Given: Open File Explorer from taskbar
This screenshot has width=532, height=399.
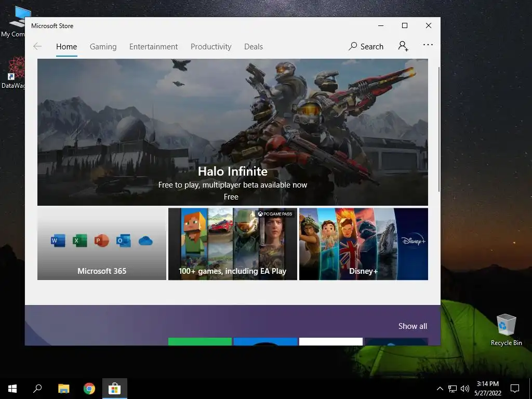Looking at the screenshot, I should pyautogui.click(x=63, y=389).
